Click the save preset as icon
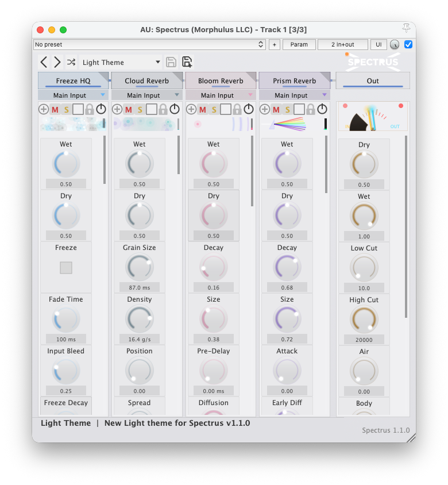The width and height of the screenshot is (448, 485). [x=187, y=62]
